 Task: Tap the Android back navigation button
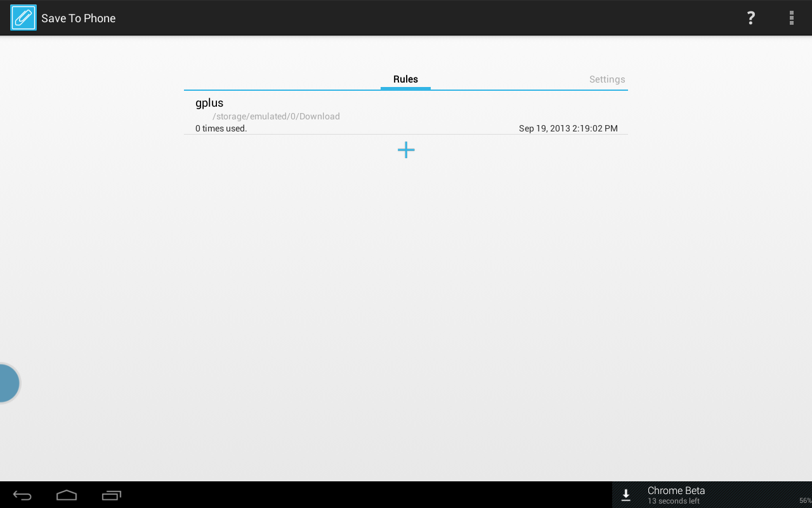click(22, 495)
